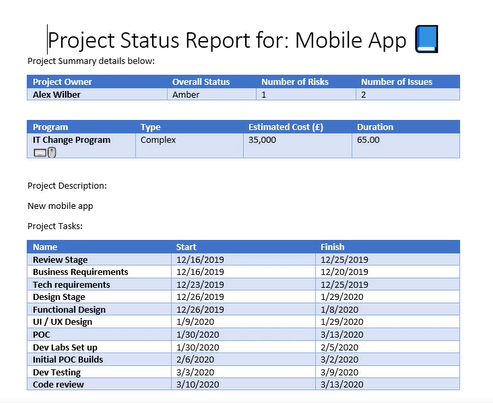Click the UI / UX Design task name
The image size is (493, 403).
[62, 322]
